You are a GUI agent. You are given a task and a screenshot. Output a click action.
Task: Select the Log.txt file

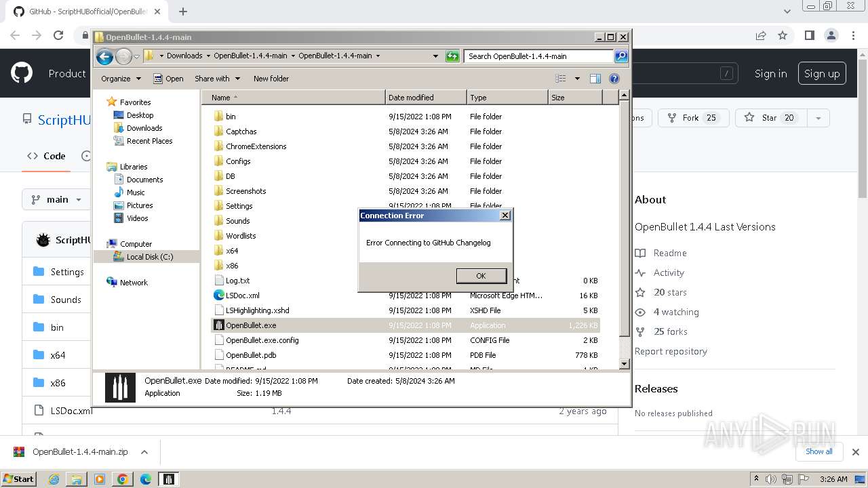click(237, 281)
